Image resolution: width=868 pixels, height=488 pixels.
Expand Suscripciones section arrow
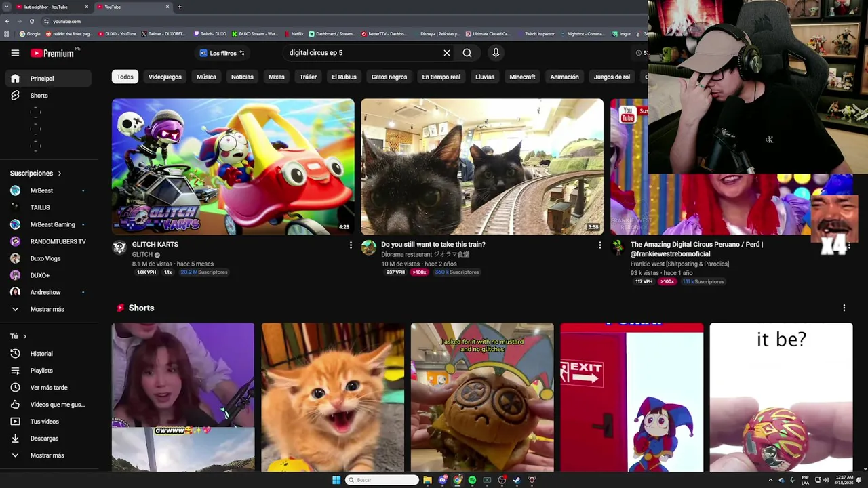click(59, 174)
